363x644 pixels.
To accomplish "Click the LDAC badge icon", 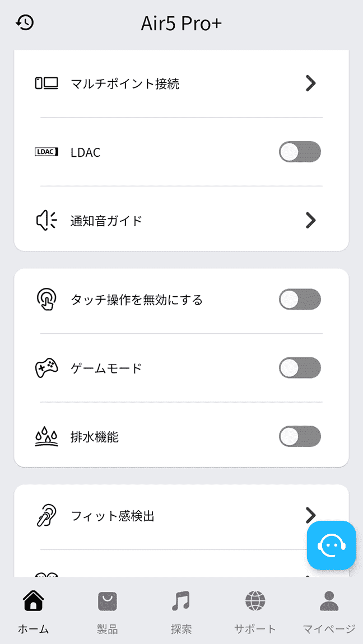I will coord(47,152).
